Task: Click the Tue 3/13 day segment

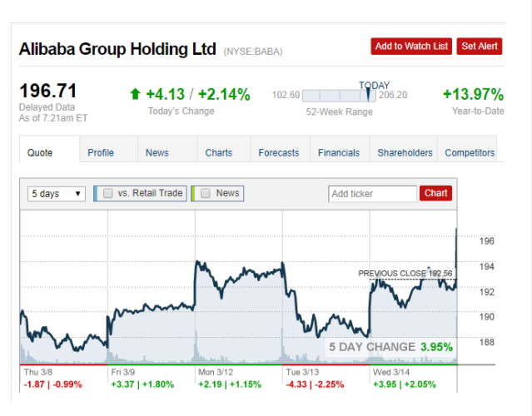Action: coord(326,378)
